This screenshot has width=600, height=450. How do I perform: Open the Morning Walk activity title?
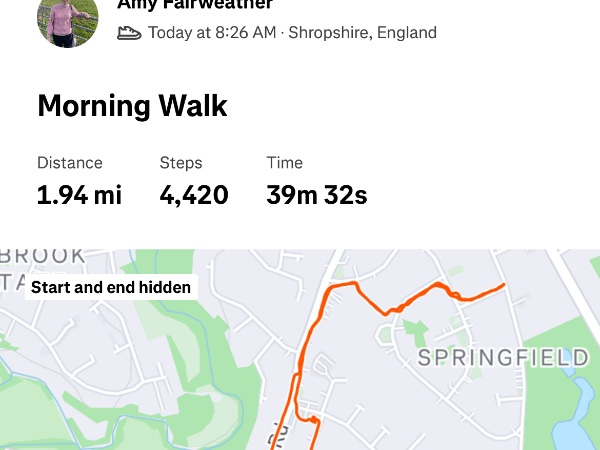point(132,106)
